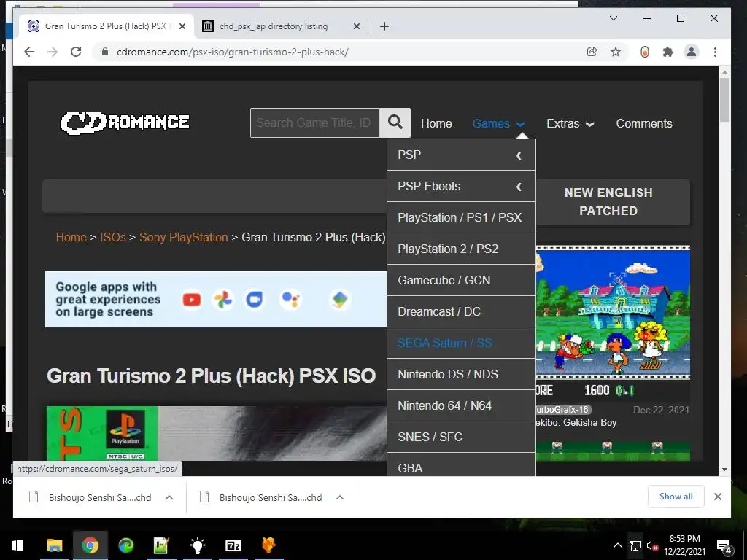Screen dimensions: 747x560
Task: Select Nintendo DS / NDS menu item
Action: tap(461, 374)
